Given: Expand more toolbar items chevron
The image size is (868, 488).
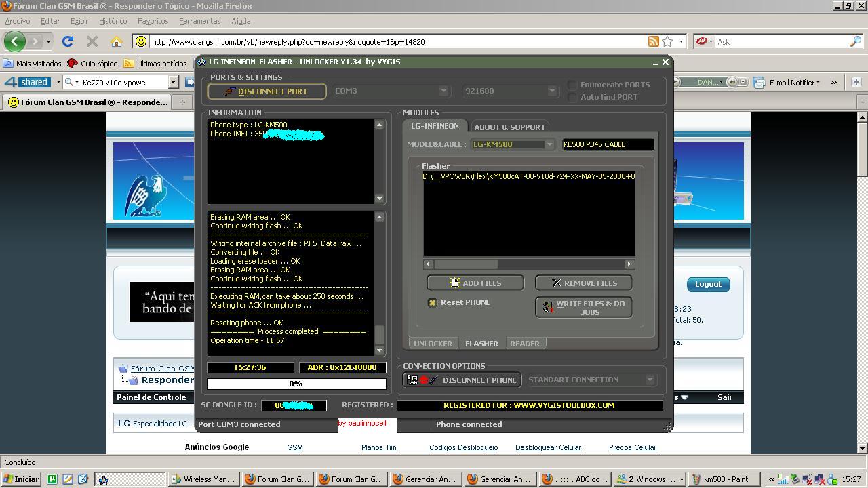Looking at the screenshot, I should [x=833, y=82].
